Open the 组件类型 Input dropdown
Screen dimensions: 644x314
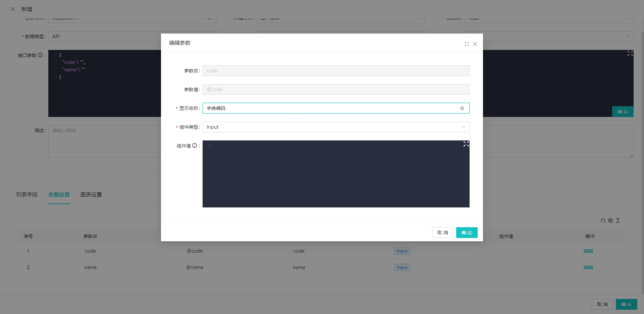tap(336, 127)
